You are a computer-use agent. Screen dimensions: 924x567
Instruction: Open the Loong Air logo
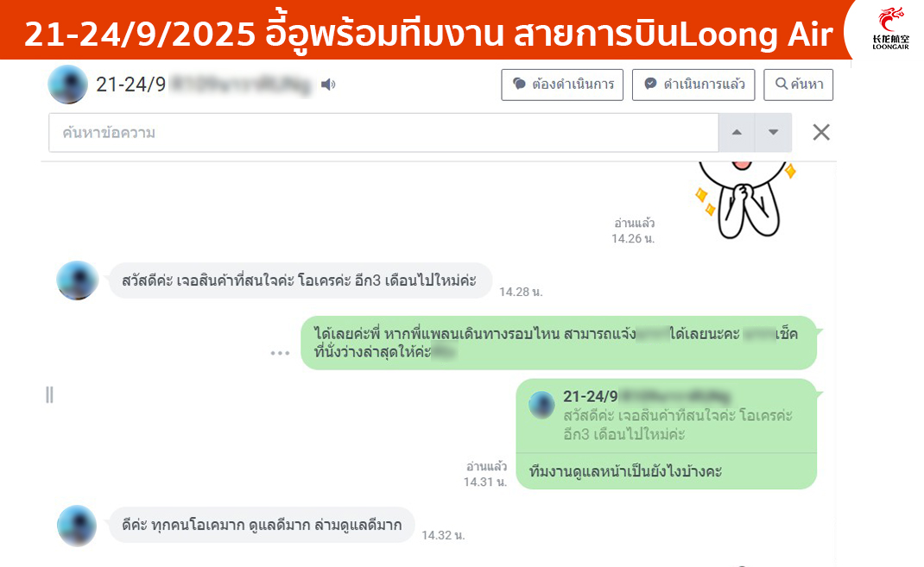(890, 28)
